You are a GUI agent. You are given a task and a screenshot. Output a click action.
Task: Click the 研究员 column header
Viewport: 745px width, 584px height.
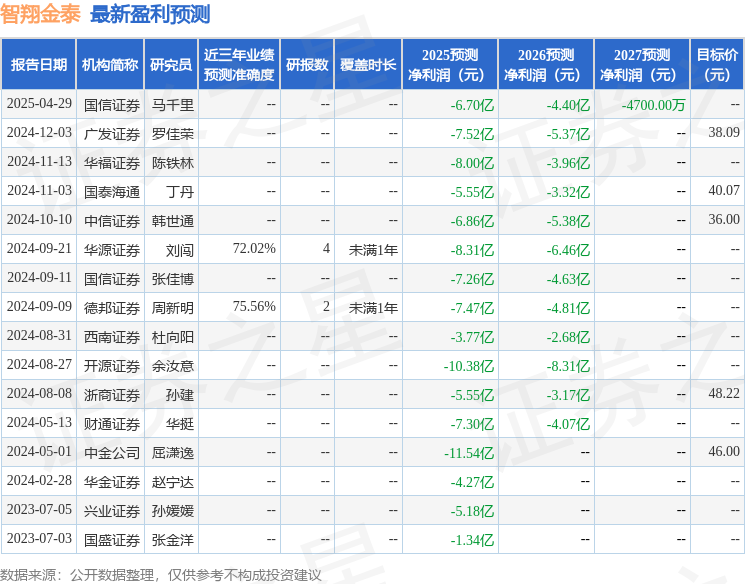(x=171, y=64)
